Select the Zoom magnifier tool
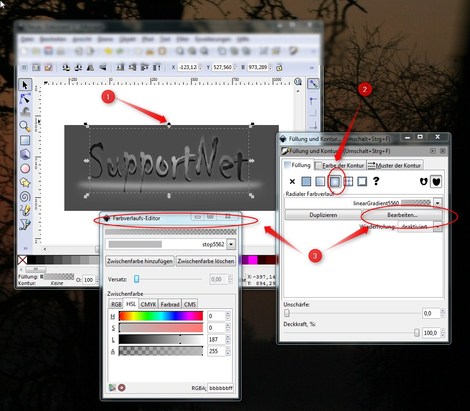 pos(25,126)
